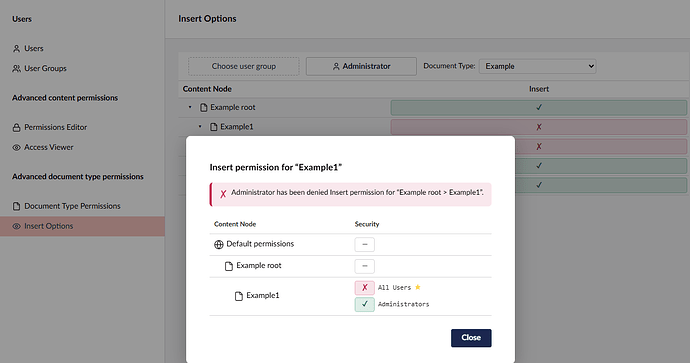Click the User Groups people icon
Screen dimensions: 690x363
pos(16,69)
